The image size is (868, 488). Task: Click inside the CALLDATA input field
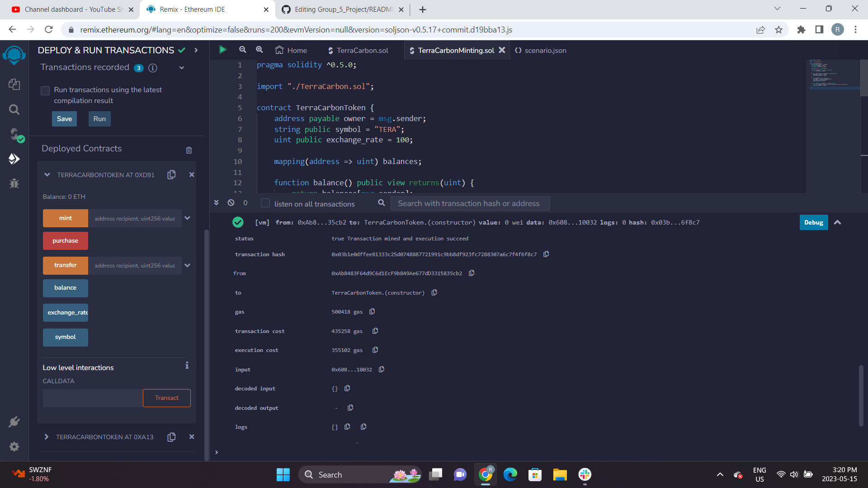click(92, 398)
